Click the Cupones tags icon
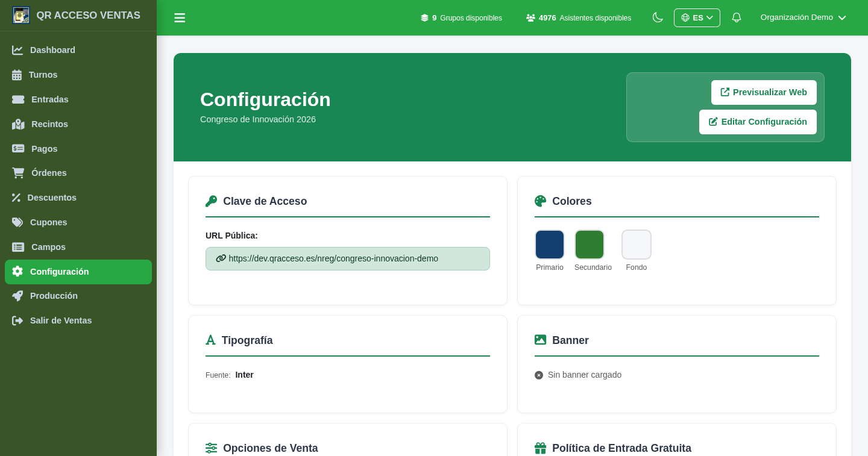Screen dimensions: 868x456 (x=17, y=222)
